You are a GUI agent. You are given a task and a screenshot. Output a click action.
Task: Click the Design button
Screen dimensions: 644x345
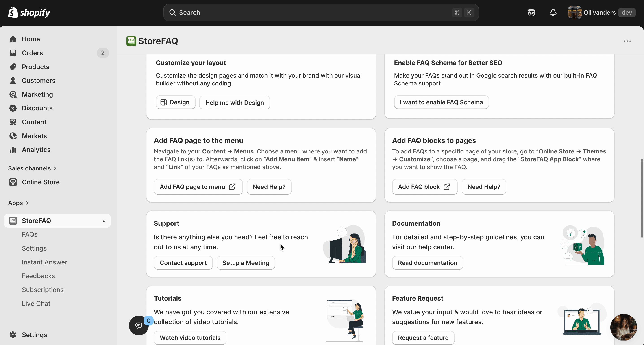176,102
